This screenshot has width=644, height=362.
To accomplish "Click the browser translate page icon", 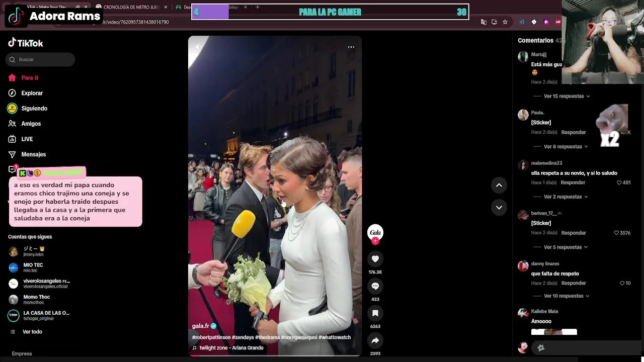I will (484, 22).
